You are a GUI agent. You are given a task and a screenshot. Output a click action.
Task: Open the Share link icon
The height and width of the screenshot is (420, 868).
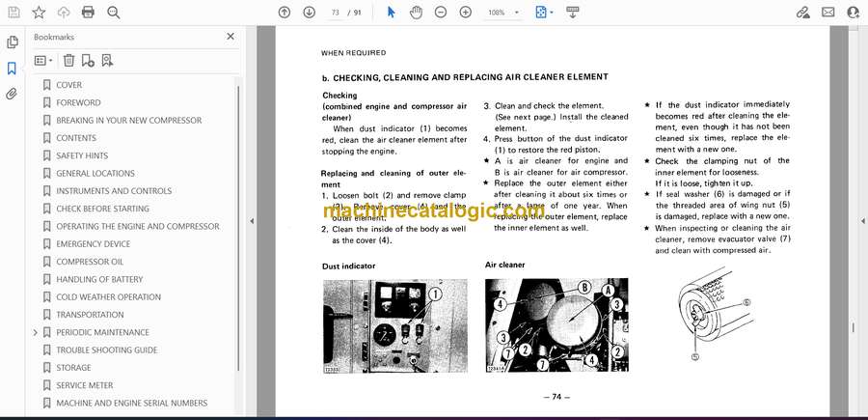tap(803, 13)
